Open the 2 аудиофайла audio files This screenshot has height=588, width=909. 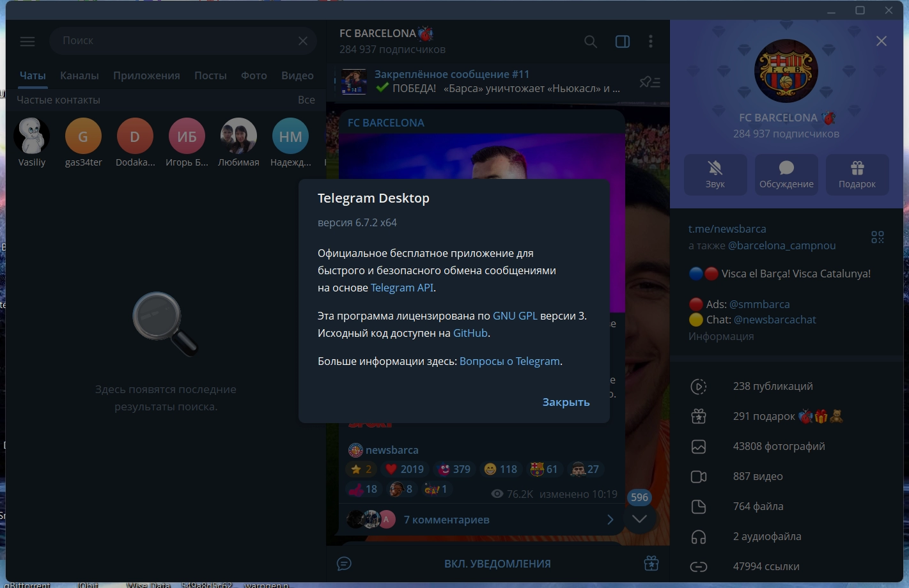point(787,536)
